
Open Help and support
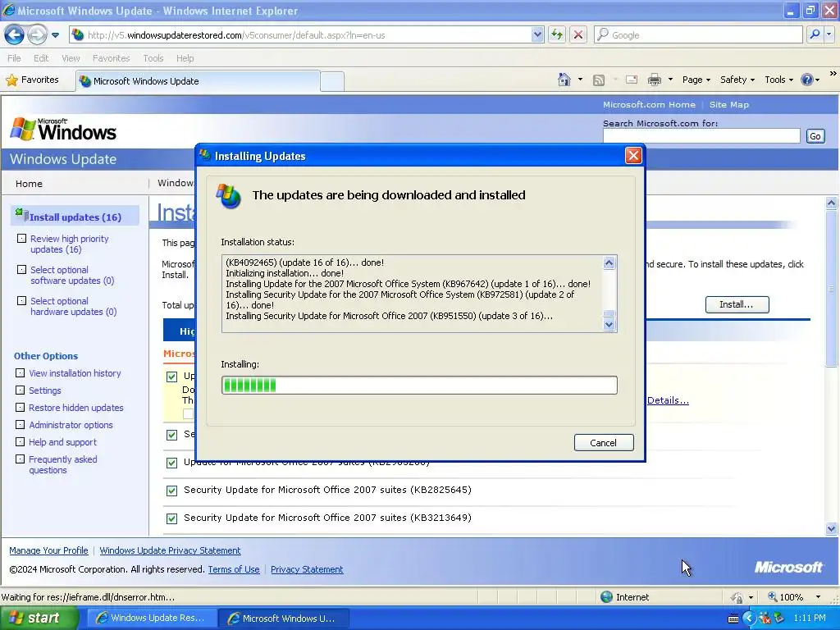point(62,442)
